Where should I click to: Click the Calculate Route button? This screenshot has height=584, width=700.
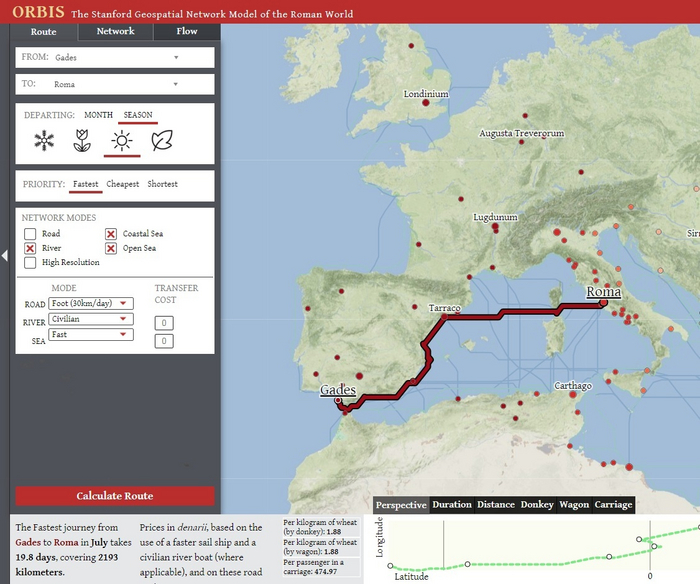point(115,496)
